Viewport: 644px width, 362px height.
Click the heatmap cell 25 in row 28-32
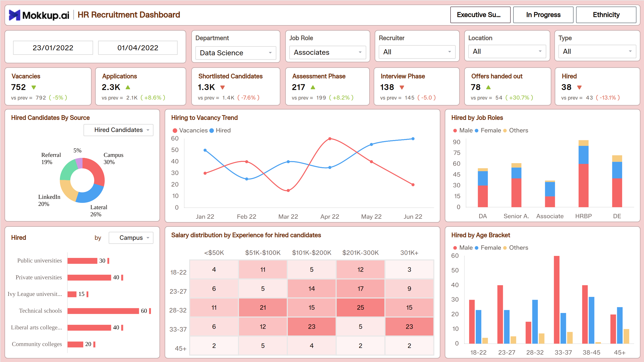pos(360,307)
